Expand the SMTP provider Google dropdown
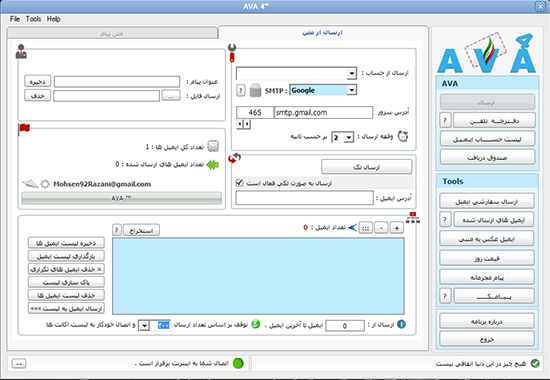Image resolution: width=550 pixels, height=380 pixels. pos(351,90)
